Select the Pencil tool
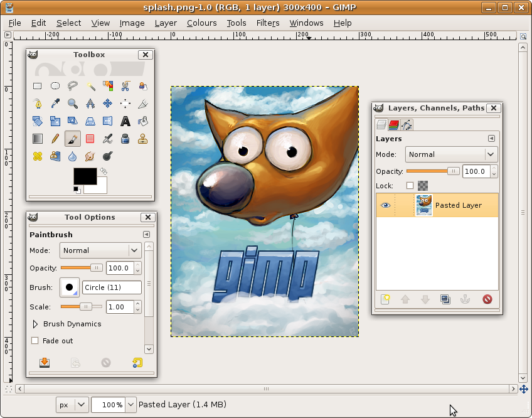532x418 pixels. pyautogui.click(x=55, y=139)
